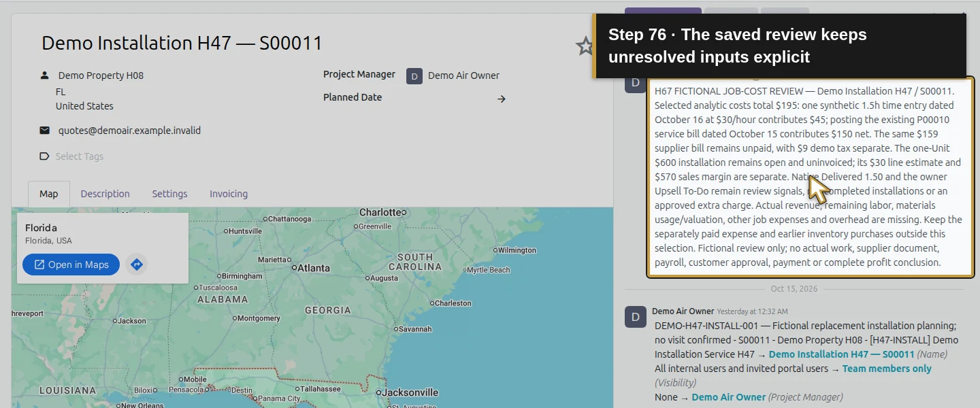Click Huntsville on the map
The image size is (980, 408).
(x=242, y=231)
